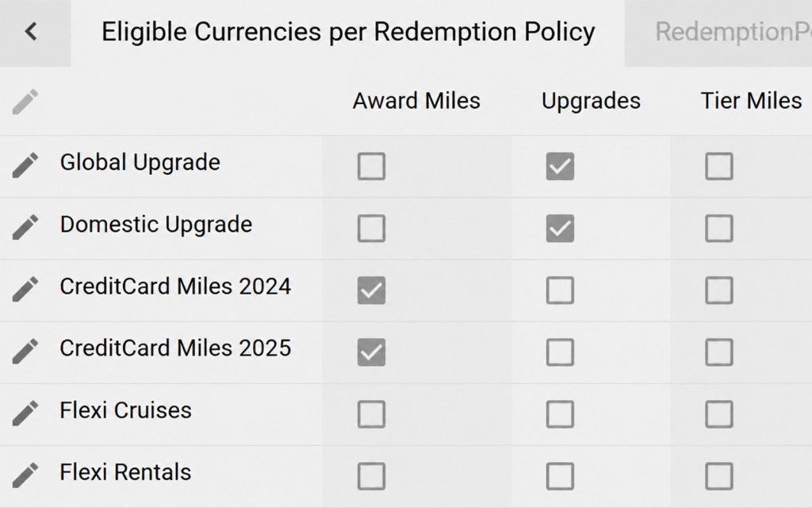Tick Upgrades checkbox for Flexi Rentals
812x508 pixels.
pyautogui.click(x=560, y=476)
